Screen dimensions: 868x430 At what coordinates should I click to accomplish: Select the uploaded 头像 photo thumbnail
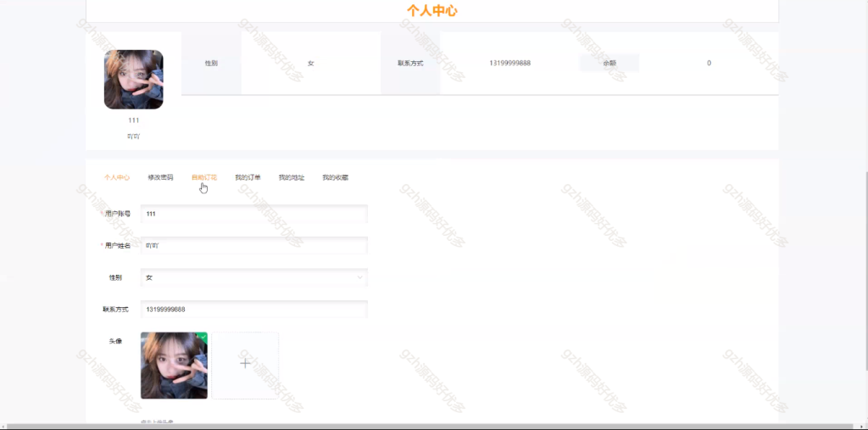click(174, 366)
